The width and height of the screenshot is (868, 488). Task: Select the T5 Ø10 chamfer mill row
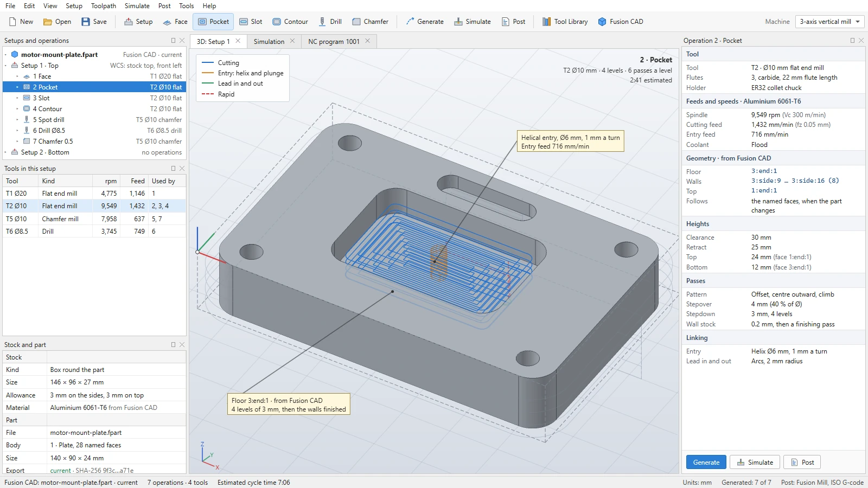[x=94, y=219]
